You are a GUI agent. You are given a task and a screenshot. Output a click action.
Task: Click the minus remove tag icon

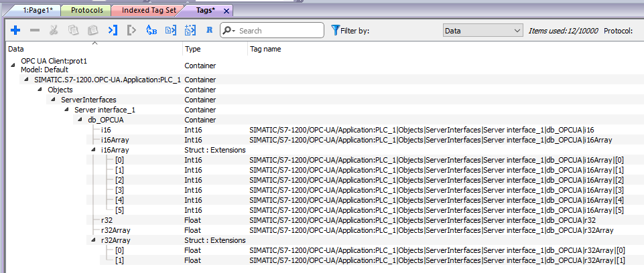35,30
